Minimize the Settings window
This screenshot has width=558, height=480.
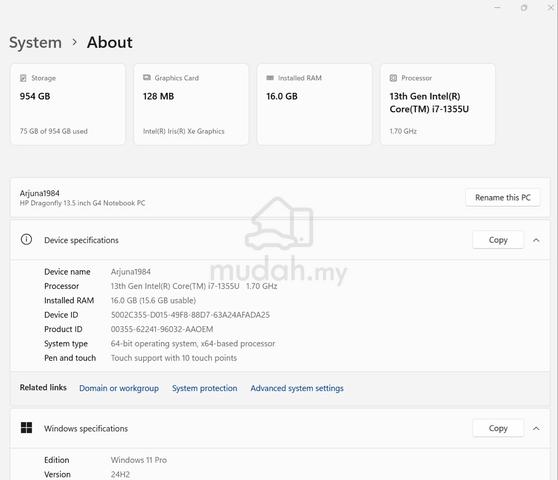(497, 7)
